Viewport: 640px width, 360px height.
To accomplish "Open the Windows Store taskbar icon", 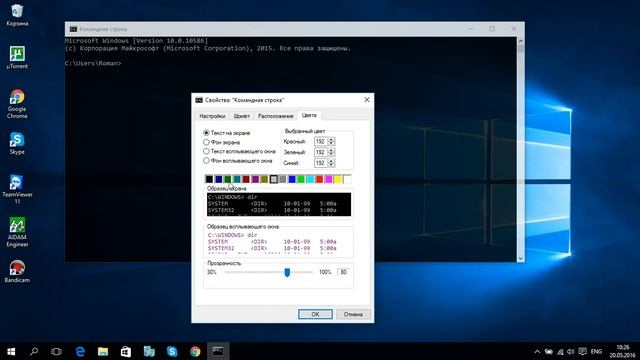I will tap(126, 351).
